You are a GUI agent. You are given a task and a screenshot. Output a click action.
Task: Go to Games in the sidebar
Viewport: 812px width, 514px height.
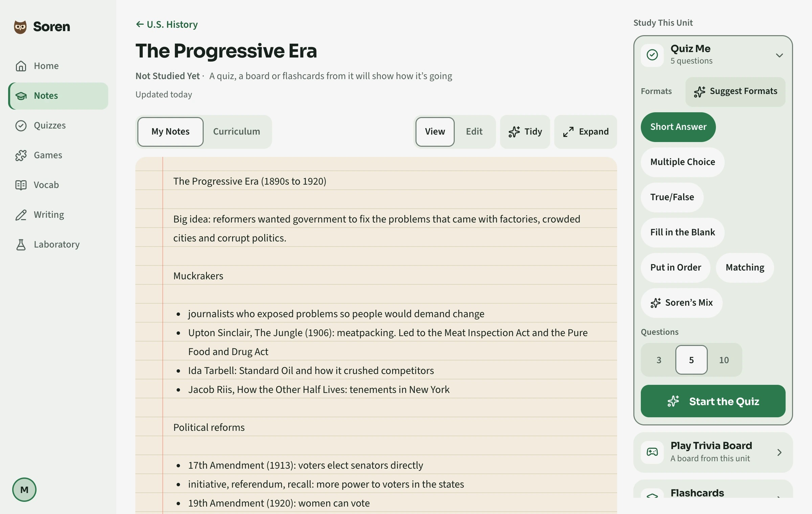(58, 155)
